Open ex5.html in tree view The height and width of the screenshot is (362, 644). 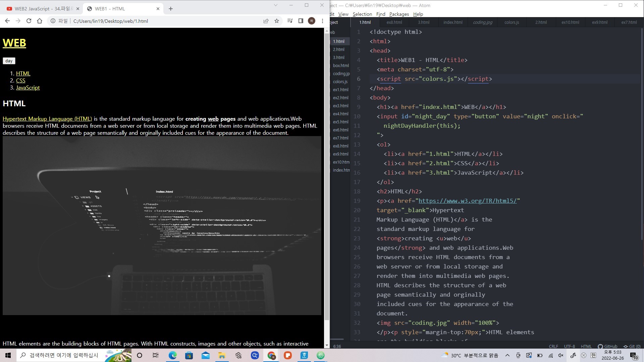tap(340, 122)
